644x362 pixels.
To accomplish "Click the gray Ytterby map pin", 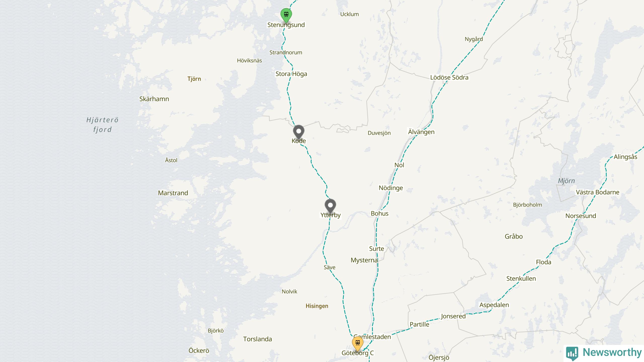I will pyautogui.click(x=330, y=206).
